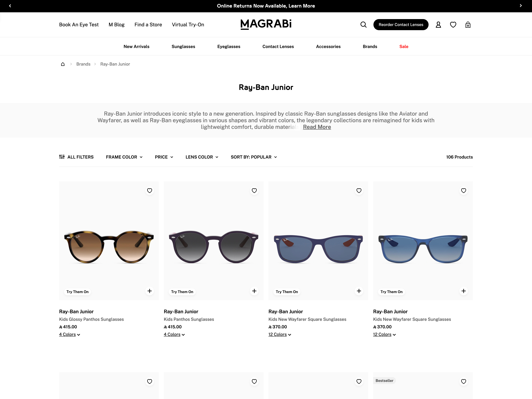Expand 12 Colors for the dark navy Wayfarer
532x399 pixels.
pos(280,335)
